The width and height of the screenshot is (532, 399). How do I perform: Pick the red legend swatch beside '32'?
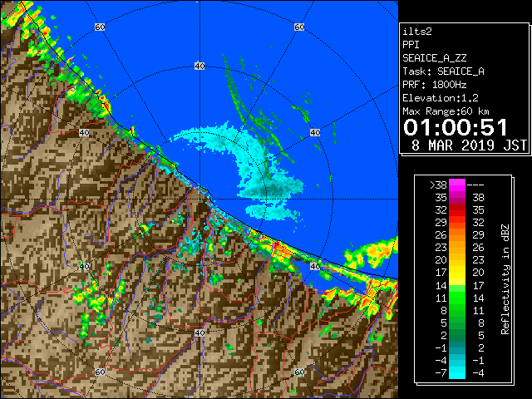457,210
